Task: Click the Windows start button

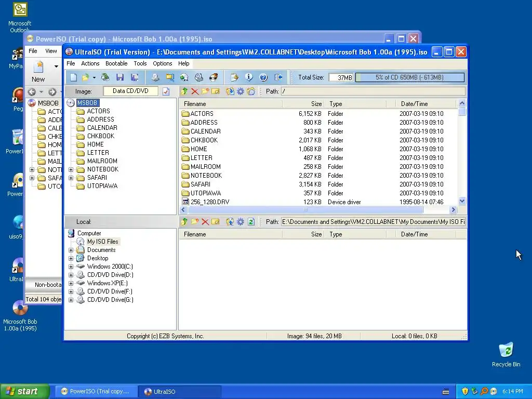Action: [x=25, y=391]
